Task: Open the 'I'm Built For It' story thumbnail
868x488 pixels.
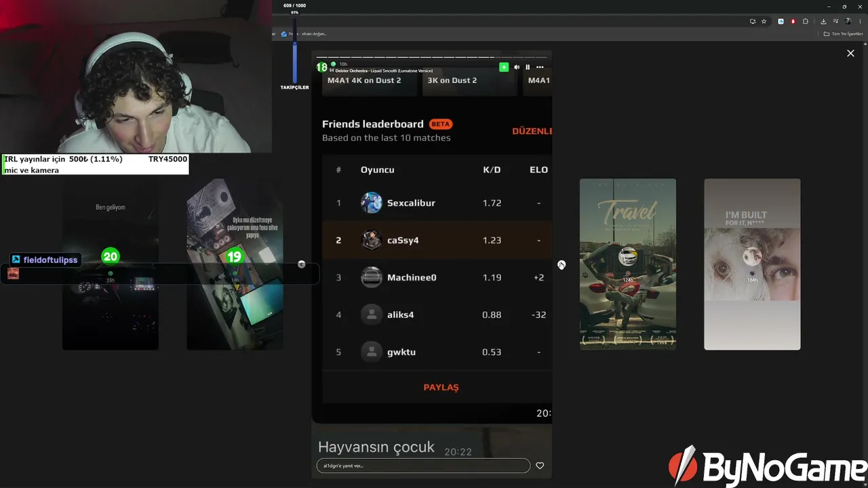Action: [x=752, y=264]
